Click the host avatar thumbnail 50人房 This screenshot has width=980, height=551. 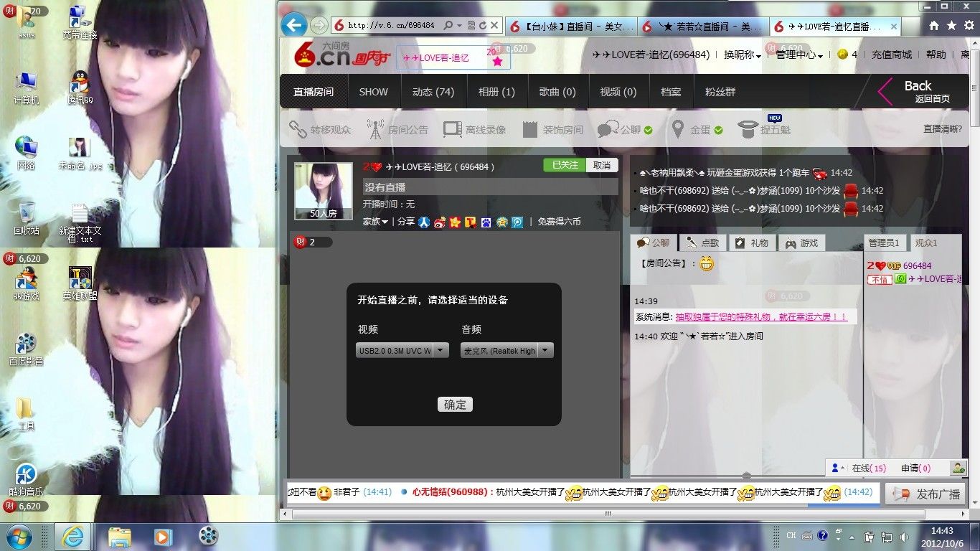point(324,191)
